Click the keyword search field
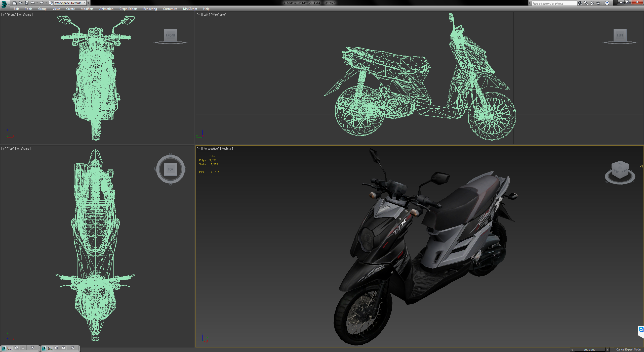The image size is (644, 352). (553, 3)
